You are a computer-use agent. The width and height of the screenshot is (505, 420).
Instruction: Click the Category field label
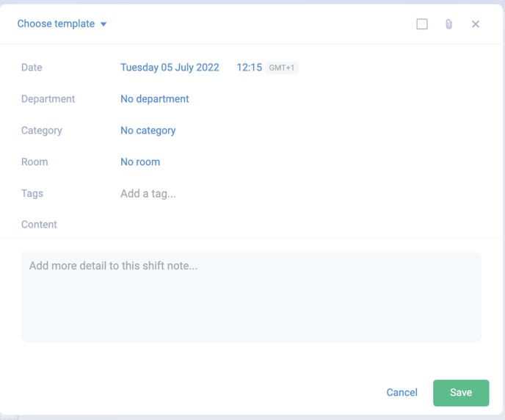(x=41, y=131)
